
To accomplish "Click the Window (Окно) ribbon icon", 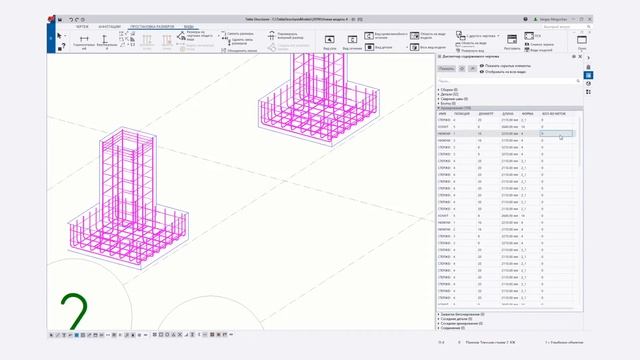I will coord(582,40).
